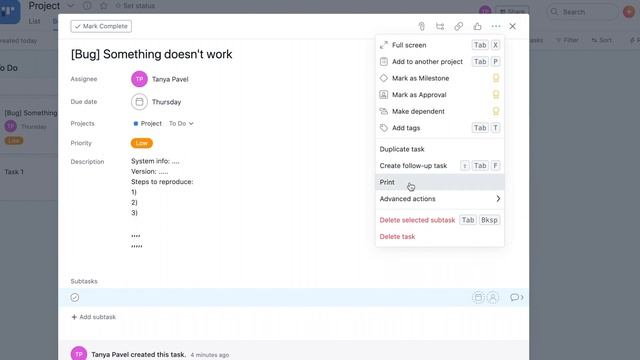Click the premium badge next to Mark as Milestone
This screenshot has height=360, width=640.
click(496, 78)
